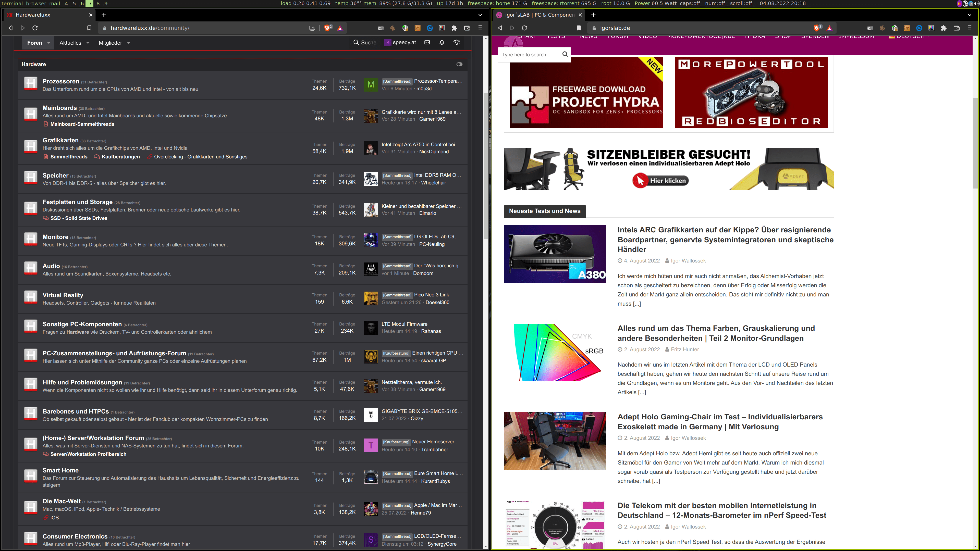The width and height of the screenshot is (980, 551).
Task: Open the speedy.at account menu
Action: pyautogui.click(x=400, y=43)
